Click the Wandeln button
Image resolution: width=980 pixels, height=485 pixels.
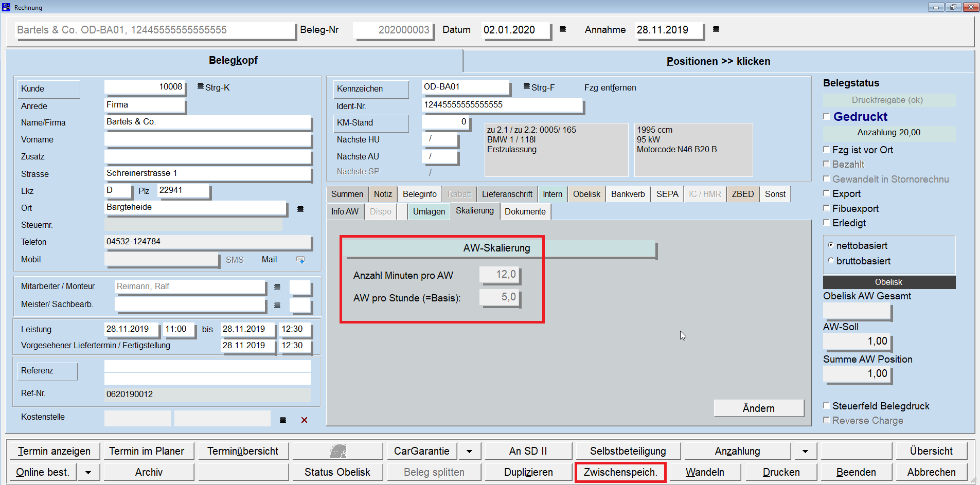pos(705,472)
